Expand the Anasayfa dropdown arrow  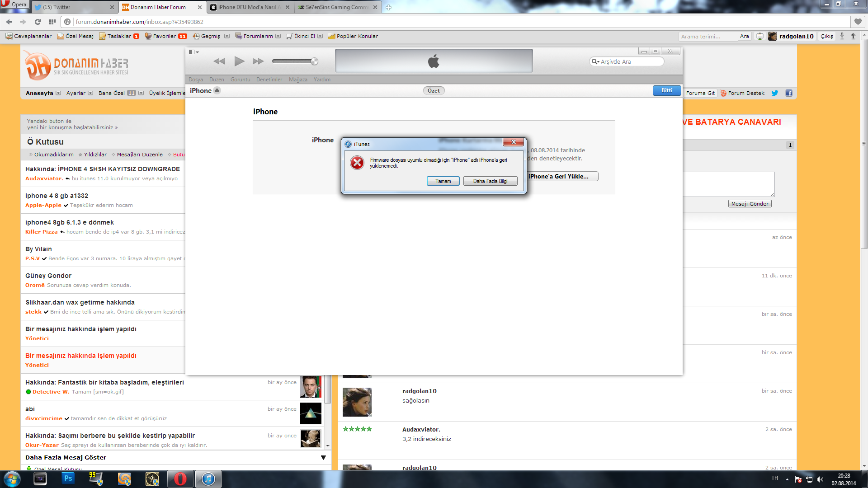coord(58,93)
